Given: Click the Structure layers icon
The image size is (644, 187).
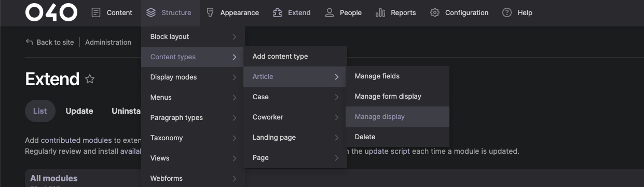Looking at the screenshot, I should [x=151, y=12].
